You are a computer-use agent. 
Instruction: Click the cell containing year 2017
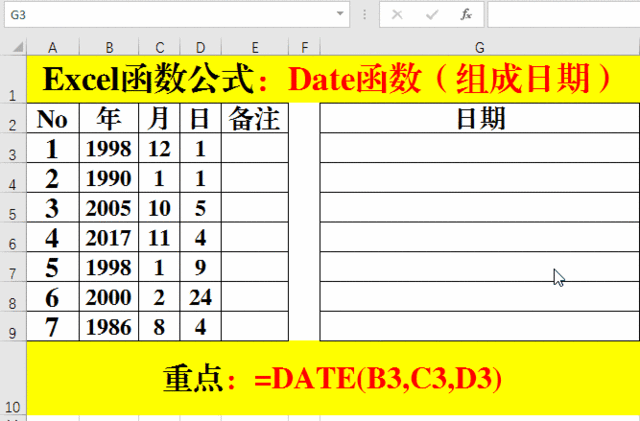click(109, 238)
